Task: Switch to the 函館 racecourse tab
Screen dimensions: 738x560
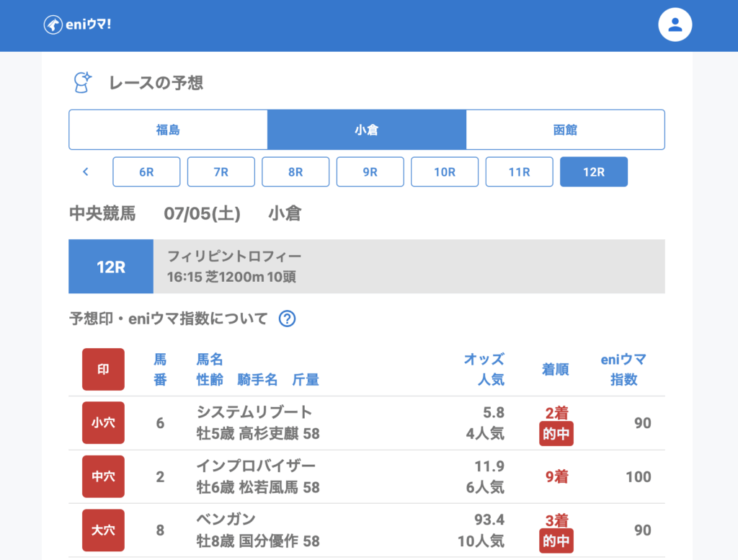Action: click(x=565, y=130)
